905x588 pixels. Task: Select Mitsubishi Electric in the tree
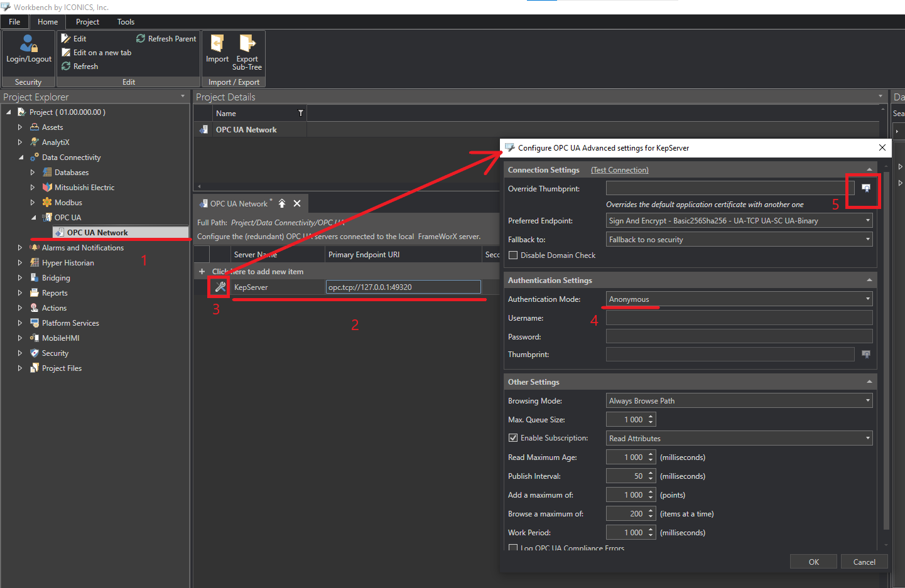pos(84,188)
